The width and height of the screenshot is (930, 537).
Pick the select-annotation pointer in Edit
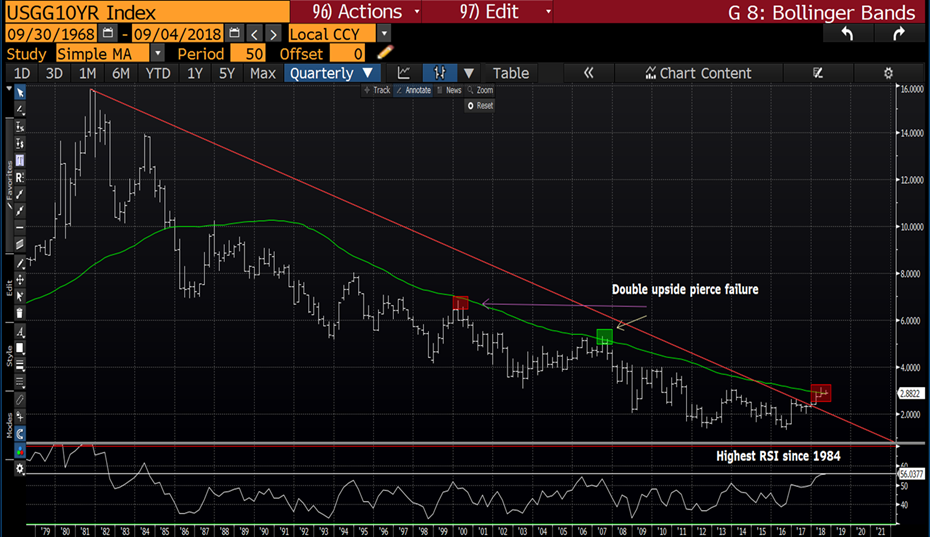(20, 296)
